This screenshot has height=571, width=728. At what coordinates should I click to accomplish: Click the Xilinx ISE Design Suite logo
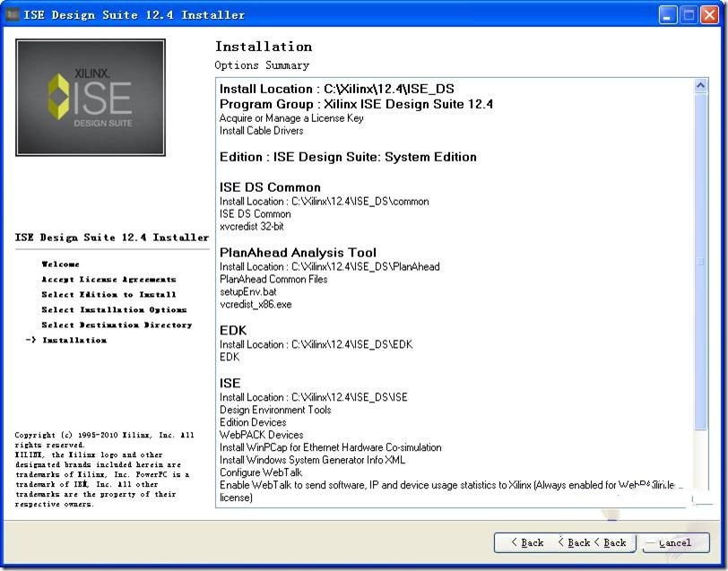tap(91, 98)
